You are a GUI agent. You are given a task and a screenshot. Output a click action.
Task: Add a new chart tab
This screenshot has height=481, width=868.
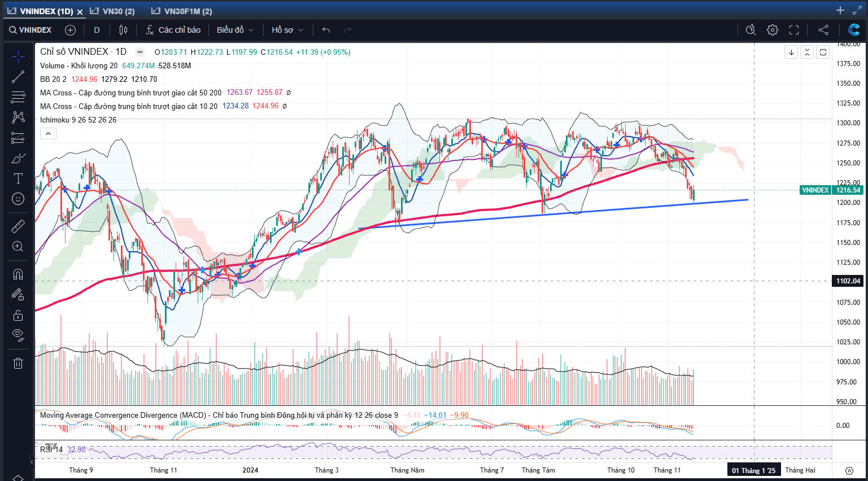tap(840, 11)
